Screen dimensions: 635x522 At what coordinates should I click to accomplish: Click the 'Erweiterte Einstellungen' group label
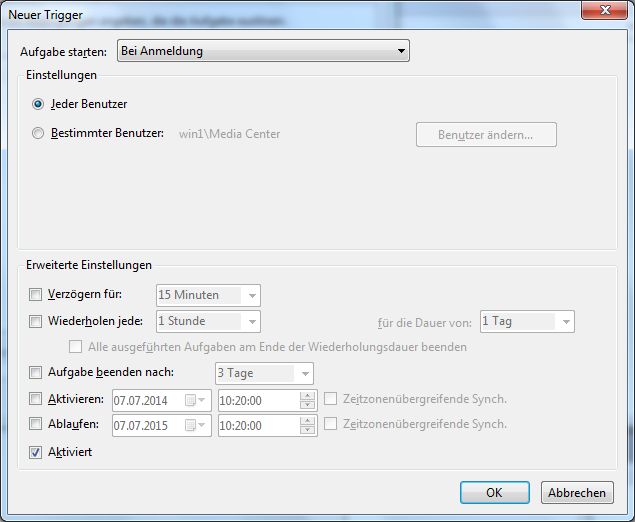pos(89,265)
